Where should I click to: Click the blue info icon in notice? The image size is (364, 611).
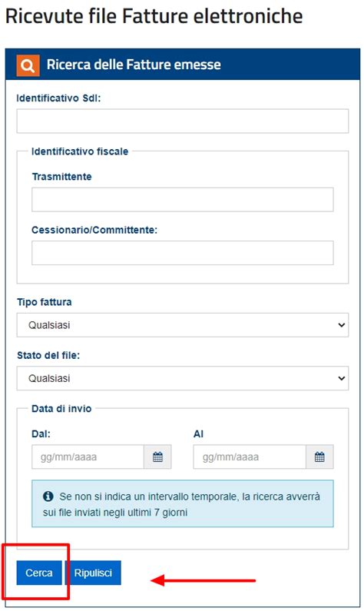point(48,496)
